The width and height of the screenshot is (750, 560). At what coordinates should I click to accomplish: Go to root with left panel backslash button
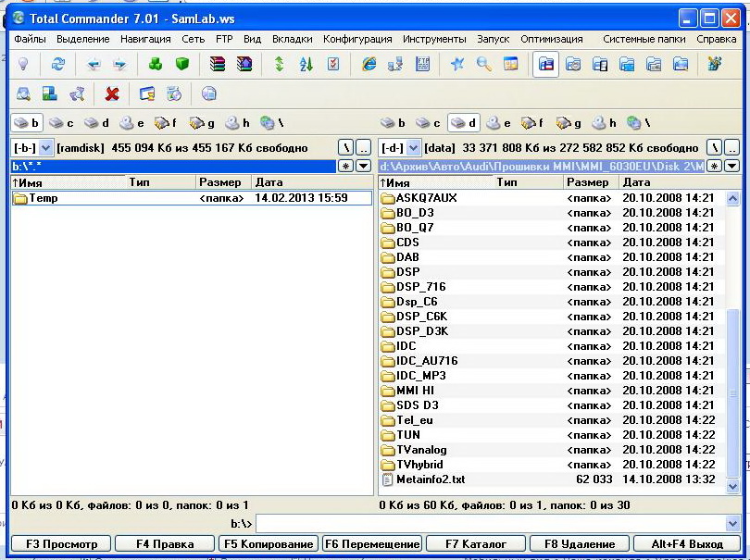pyautogui.click(x=345, y=148)
